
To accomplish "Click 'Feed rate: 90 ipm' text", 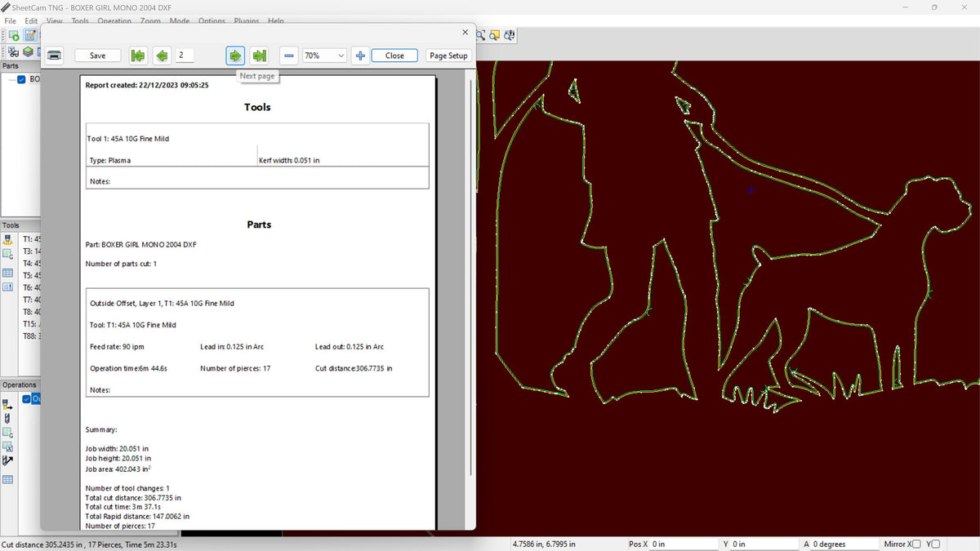I will pos(117,346).
